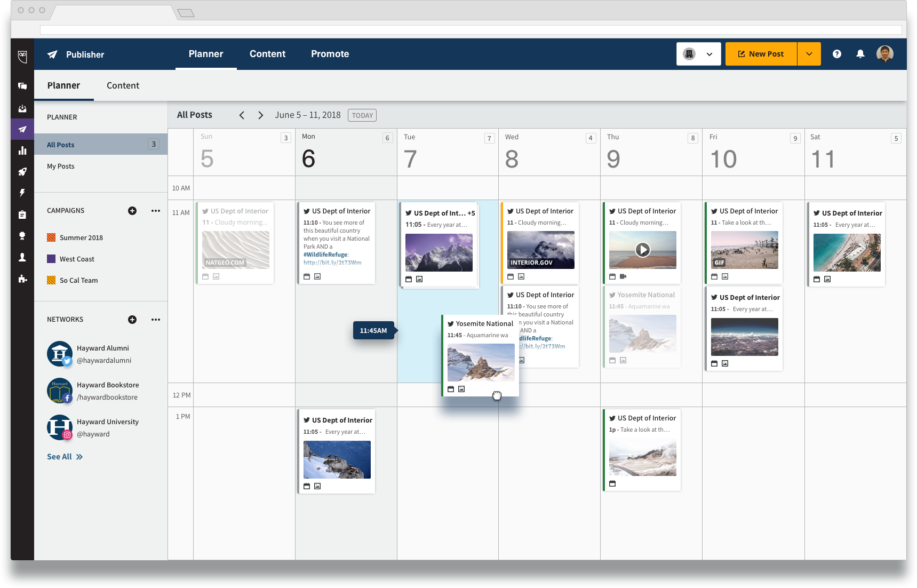
Task: Open Analytics bar chart sidebar icon
Action: (22, 150)
